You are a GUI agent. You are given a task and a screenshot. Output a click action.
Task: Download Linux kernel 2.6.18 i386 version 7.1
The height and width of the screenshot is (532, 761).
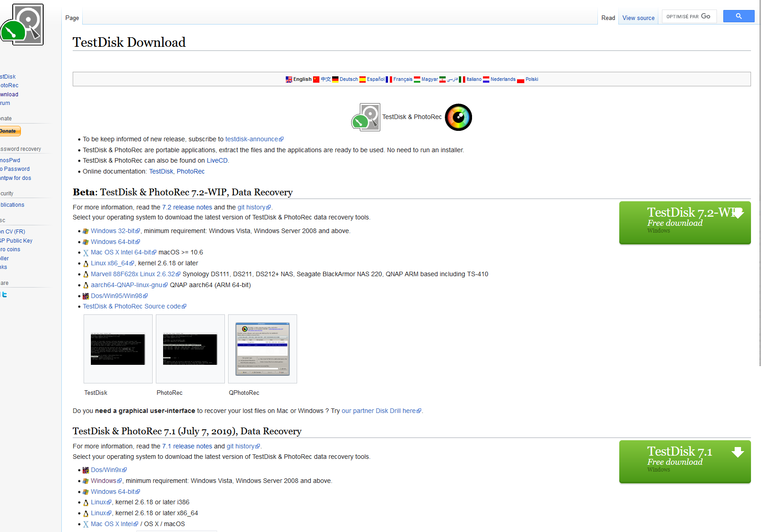[x=101, y=502]
